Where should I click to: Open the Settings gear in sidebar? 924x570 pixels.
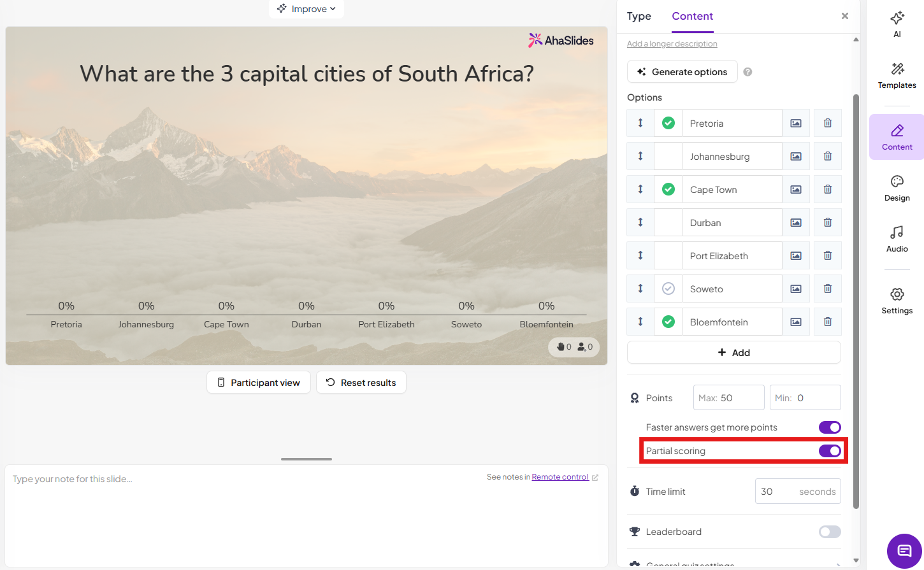click(x=897, y=301)
